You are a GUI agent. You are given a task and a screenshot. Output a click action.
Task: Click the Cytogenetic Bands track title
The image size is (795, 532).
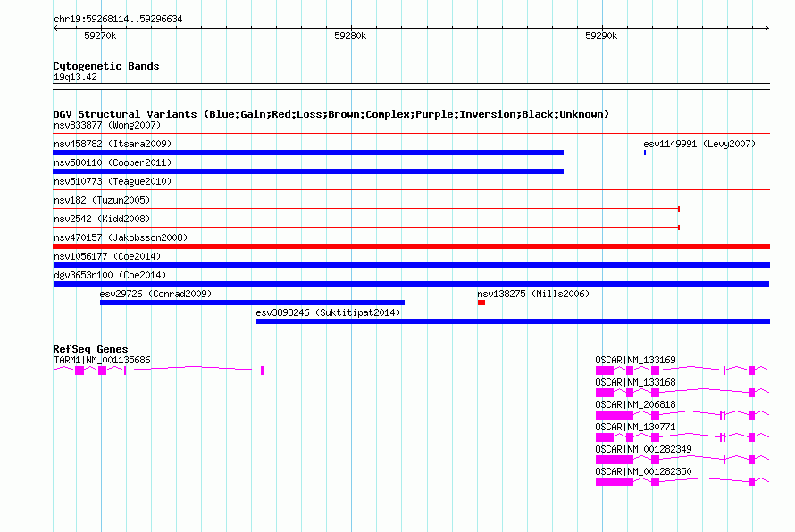click(106, 66)
